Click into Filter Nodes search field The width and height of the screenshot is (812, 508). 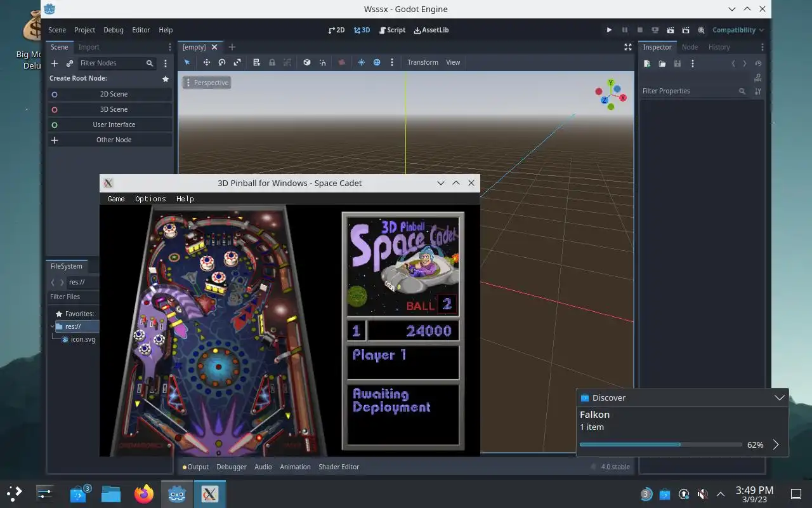pos(117,63)
